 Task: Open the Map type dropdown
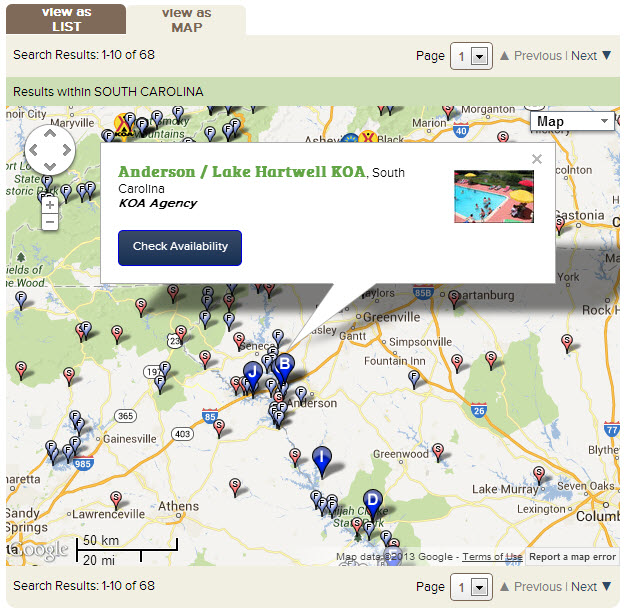point(572,121)
